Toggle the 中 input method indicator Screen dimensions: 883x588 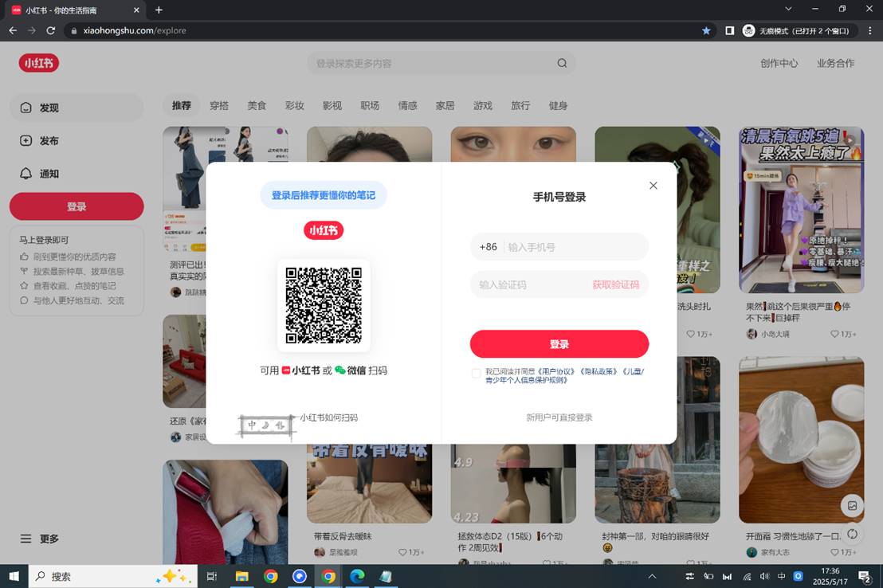point(781,576)
